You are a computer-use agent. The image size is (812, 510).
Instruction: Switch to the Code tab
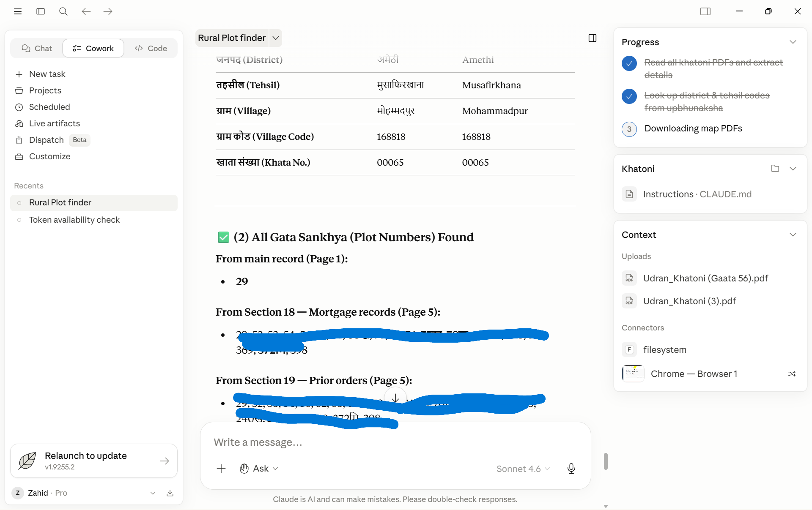151,49
